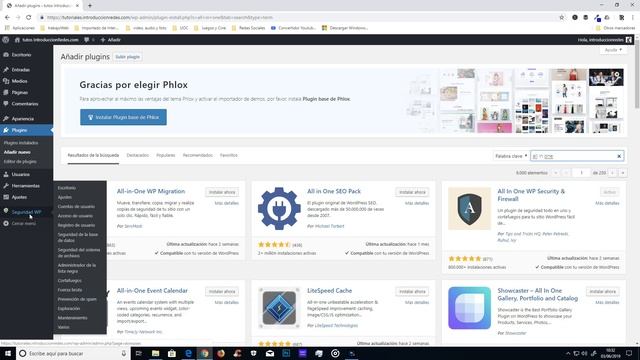The height and width of the screenshot is (360, 640).
Task: Open the Palabra clave search type dropdown
Action: click(511, 156)
